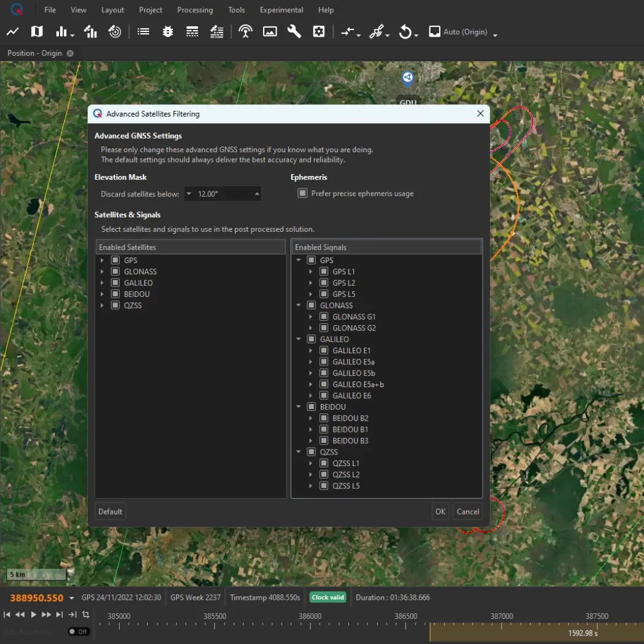644x644 pixels.
Task: Enable the Prefer precise ephemeris usage checkbox
Action: (x=302, y=193)
